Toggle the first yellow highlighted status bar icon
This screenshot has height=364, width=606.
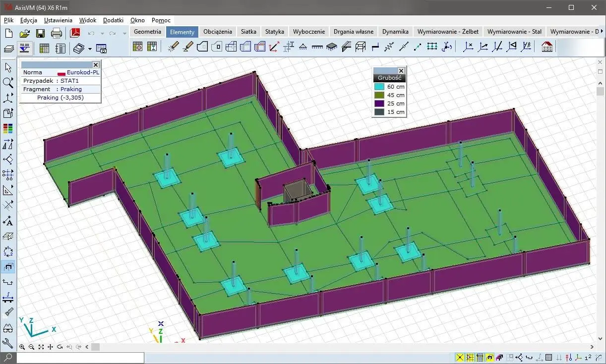coord(460,357)
